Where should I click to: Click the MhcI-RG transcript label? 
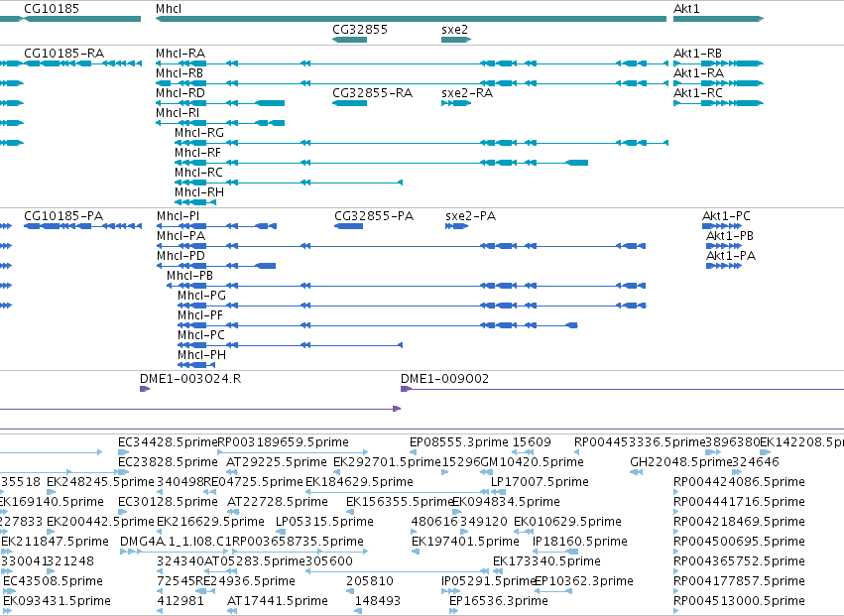point(199,133)
